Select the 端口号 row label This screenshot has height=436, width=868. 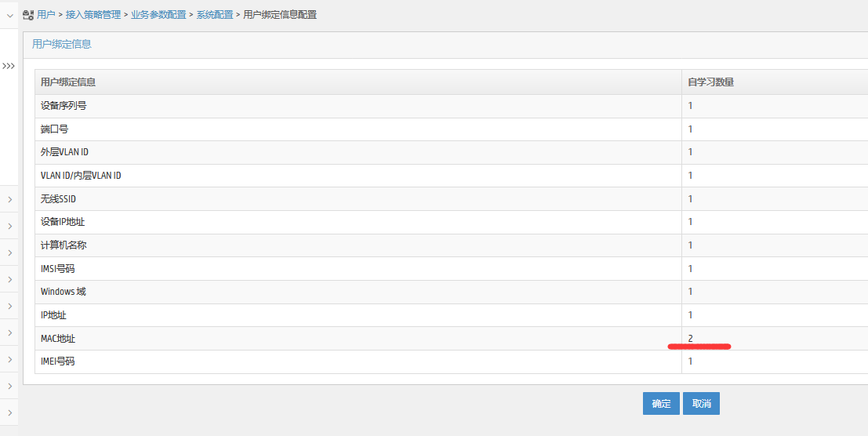click(x=55, y=129)
